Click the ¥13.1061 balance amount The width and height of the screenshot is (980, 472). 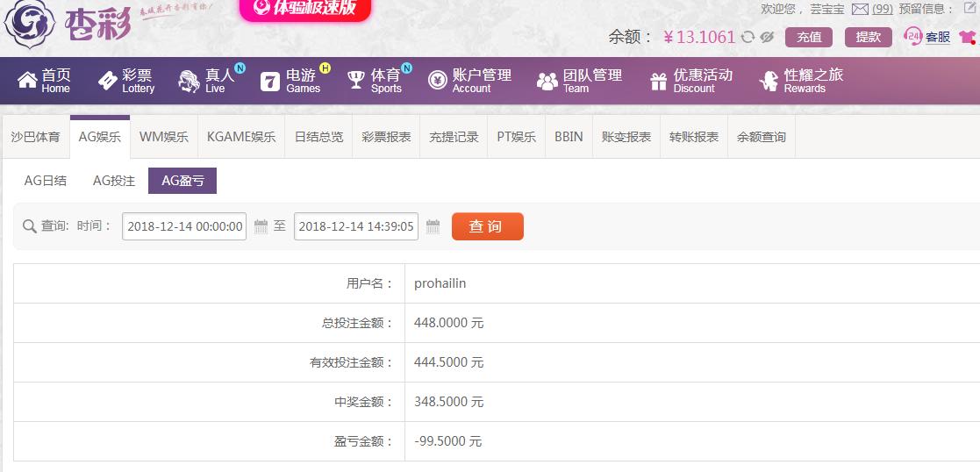click(699, 38)
